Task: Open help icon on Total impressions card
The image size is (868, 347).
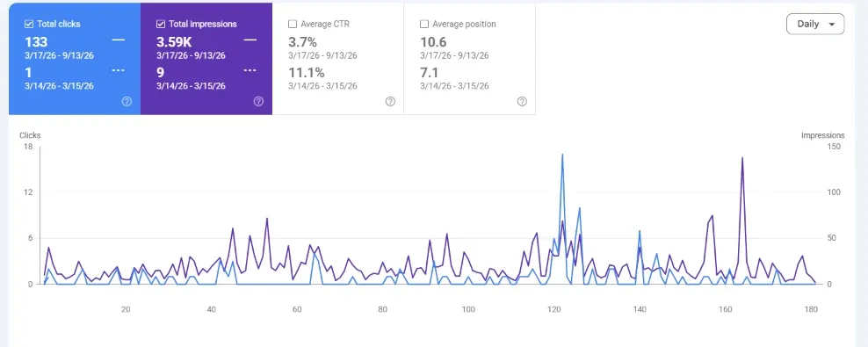Action: pyautogui.click(x=258, y=101)
